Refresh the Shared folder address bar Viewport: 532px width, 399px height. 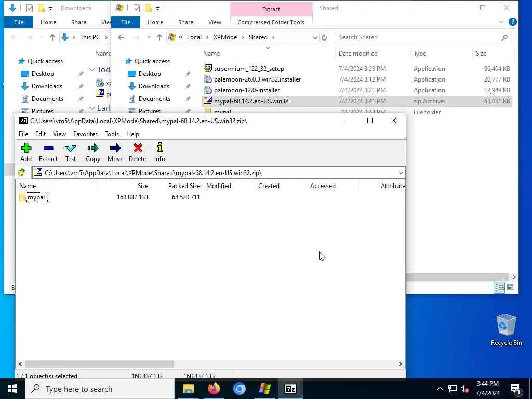(x=324, y=37)
